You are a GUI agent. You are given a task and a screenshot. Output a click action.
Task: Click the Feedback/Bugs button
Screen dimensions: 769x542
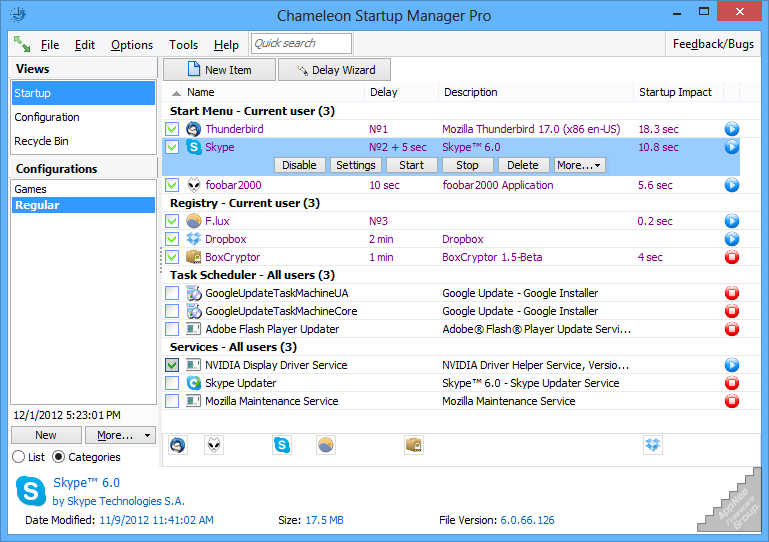pos(713,44)
